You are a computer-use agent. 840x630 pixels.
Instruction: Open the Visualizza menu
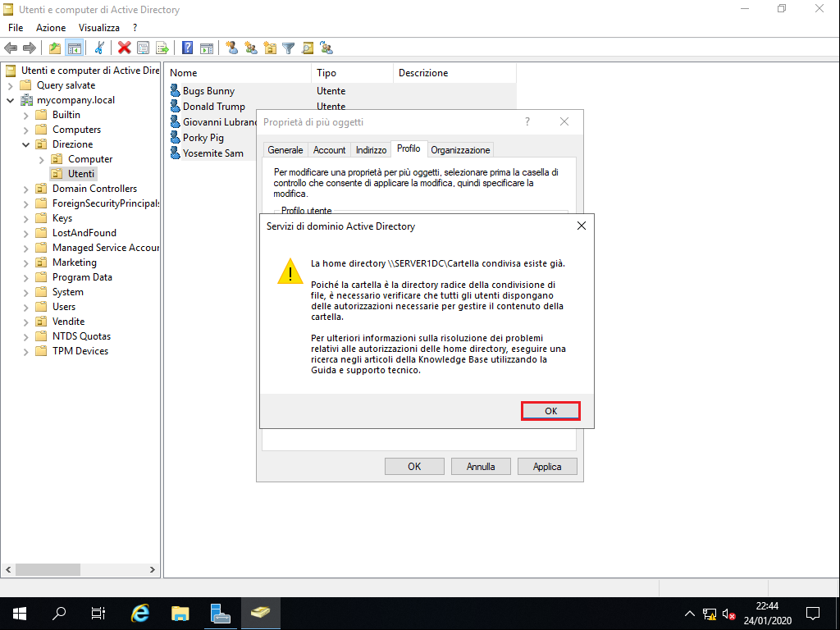(99, 28)
